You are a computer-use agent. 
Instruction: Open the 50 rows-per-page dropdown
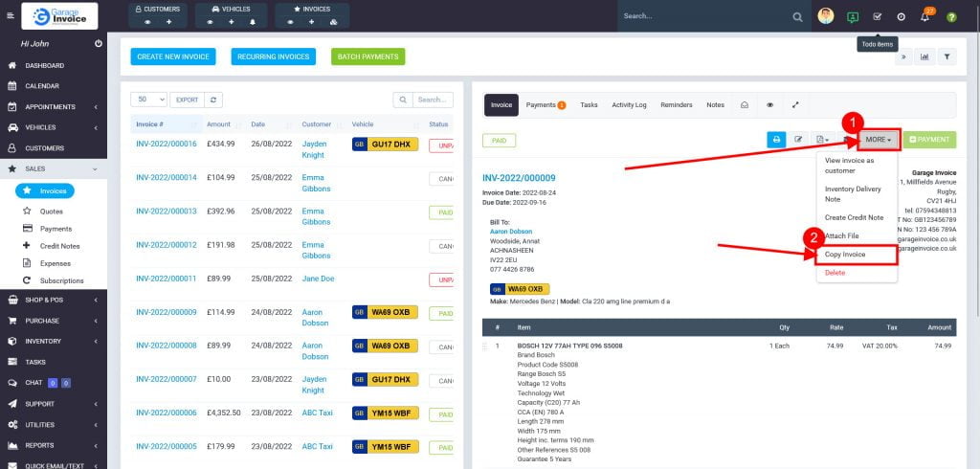click(x=148, y=100)
